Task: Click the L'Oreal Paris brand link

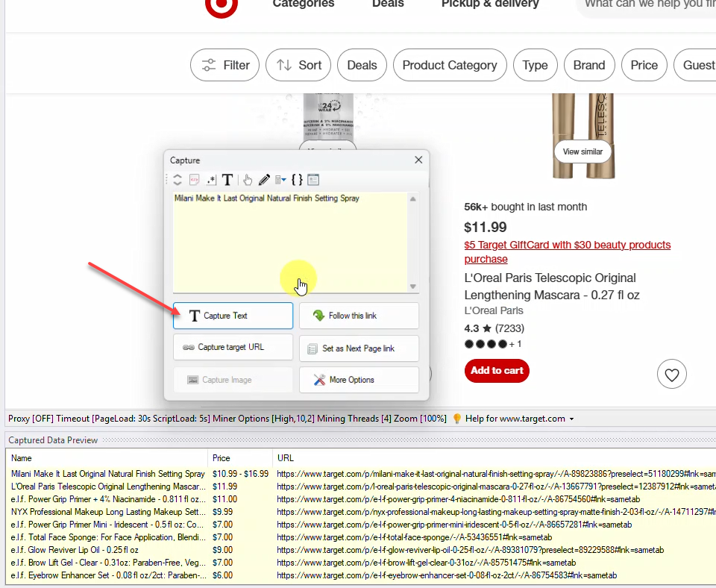Action: (x=494, y=310)
